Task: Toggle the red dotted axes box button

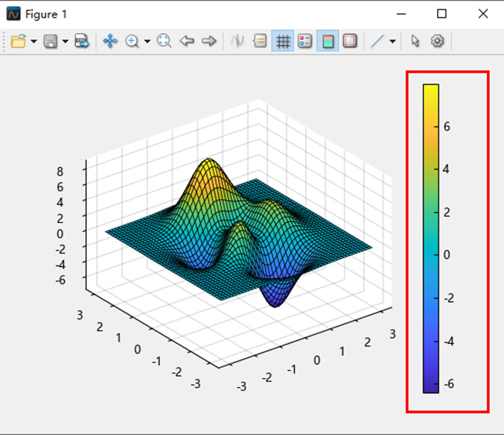Action: (350, 41)
